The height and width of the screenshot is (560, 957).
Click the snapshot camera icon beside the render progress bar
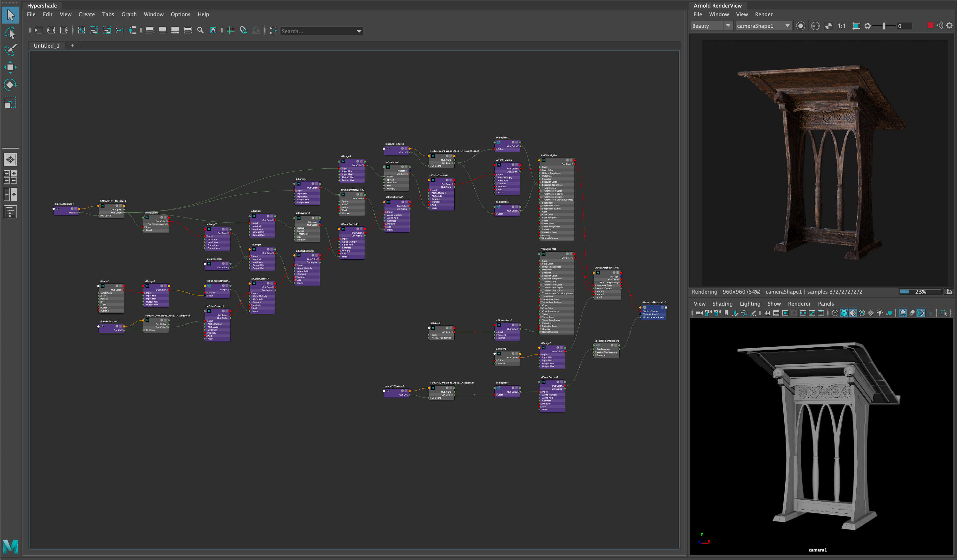[x=950, y=291]
